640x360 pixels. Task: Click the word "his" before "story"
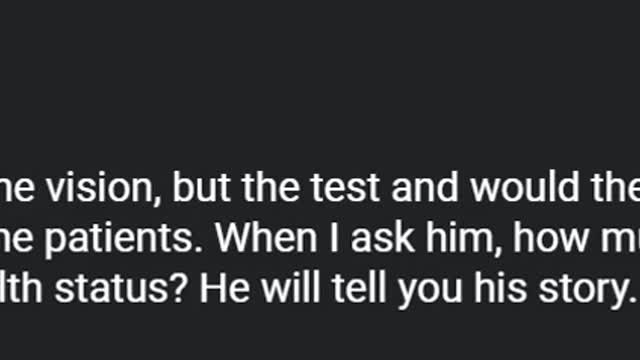click(500, 288)
